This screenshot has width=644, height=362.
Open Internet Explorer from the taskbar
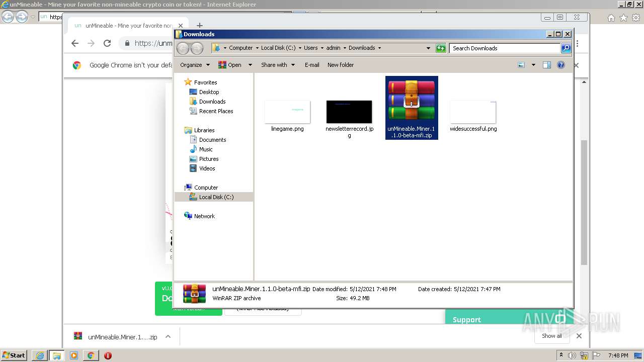[x=40, y=355]
